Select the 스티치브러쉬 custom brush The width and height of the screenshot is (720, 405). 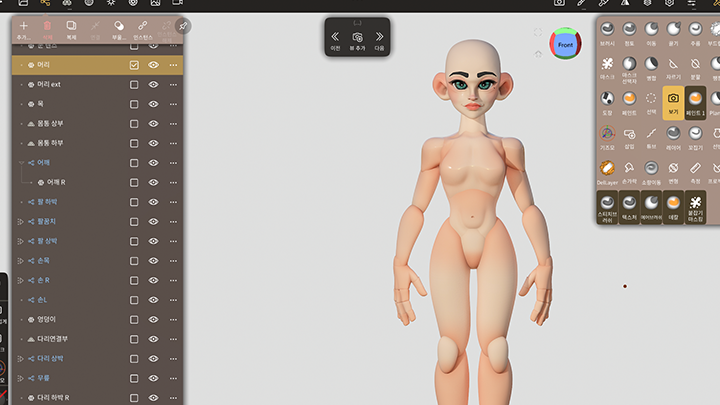[607, 208]
